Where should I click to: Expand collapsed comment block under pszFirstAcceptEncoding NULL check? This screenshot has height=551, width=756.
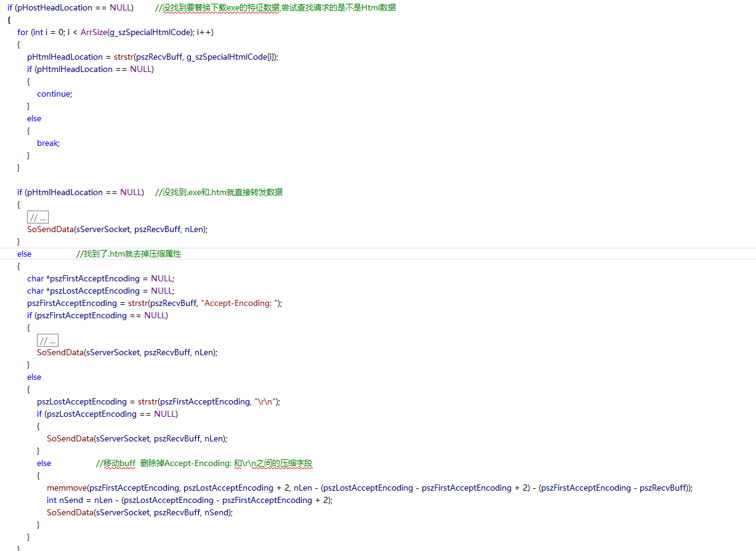[47, 340]
